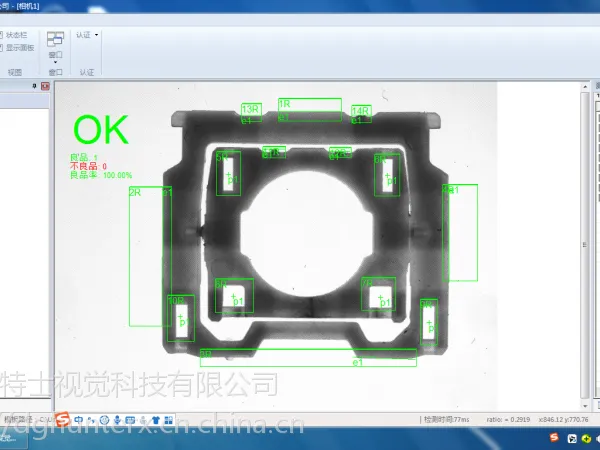Close the left panel with red button
The image size is (600, 450).
pyautogui.click(x=46, y=86)
